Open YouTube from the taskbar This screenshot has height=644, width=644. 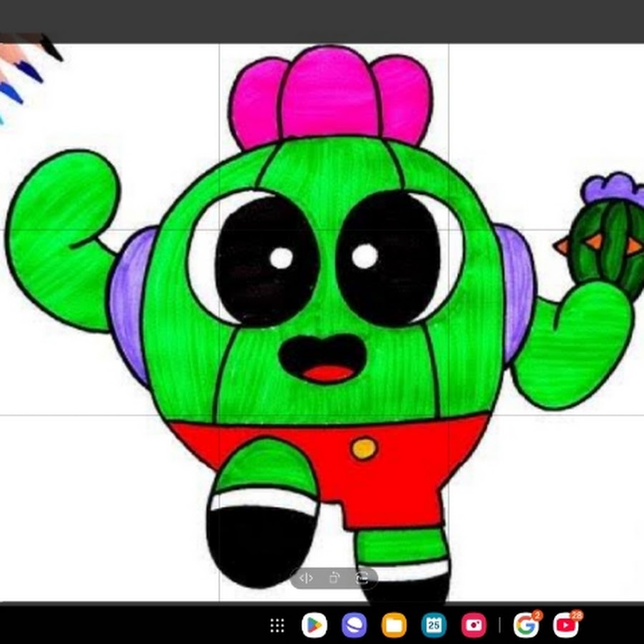566,625
